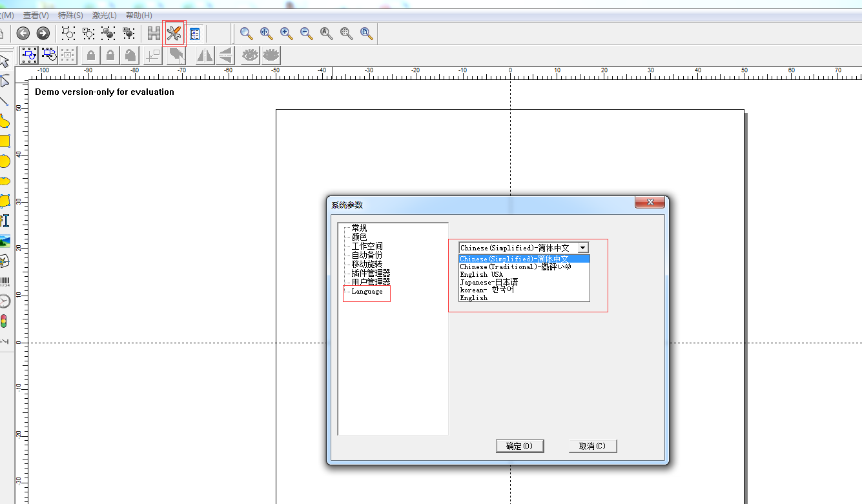The height and width of the screenshot is (504, 862).
Task: Open the language combo box arrow
Action: pos(582,248)
